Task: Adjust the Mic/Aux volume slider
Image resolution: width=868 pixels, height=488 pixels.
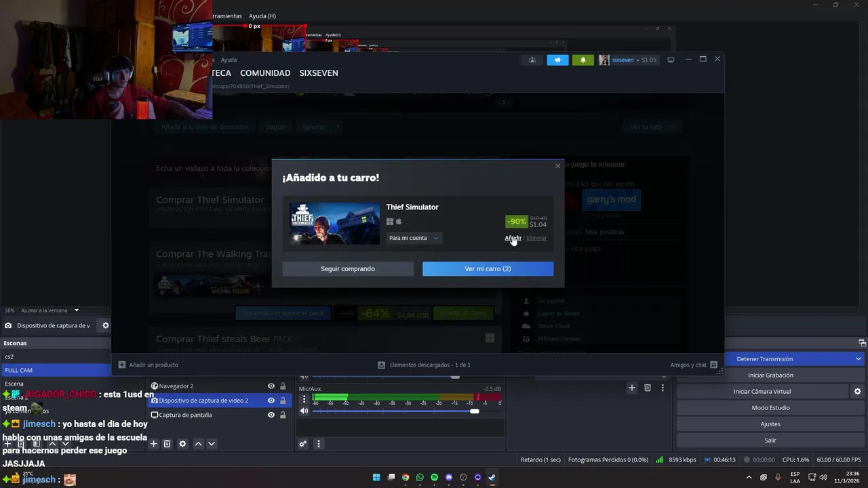Action: point(407,411)
